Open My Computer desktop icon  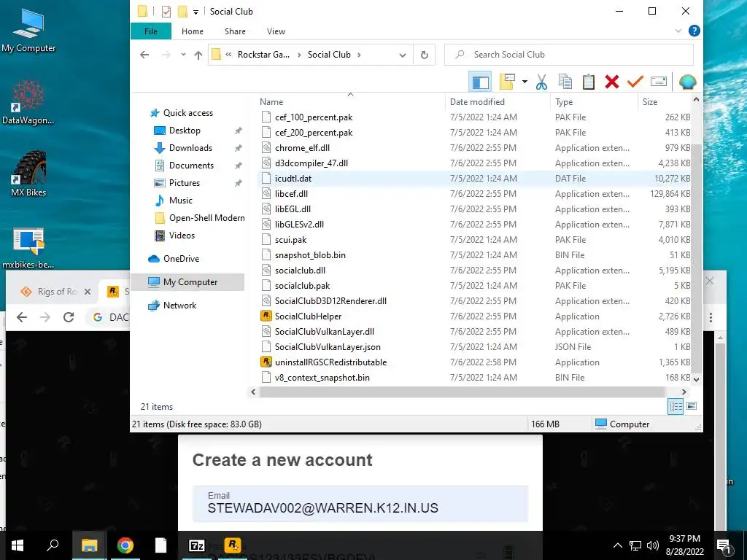click(x=28, y=31)
